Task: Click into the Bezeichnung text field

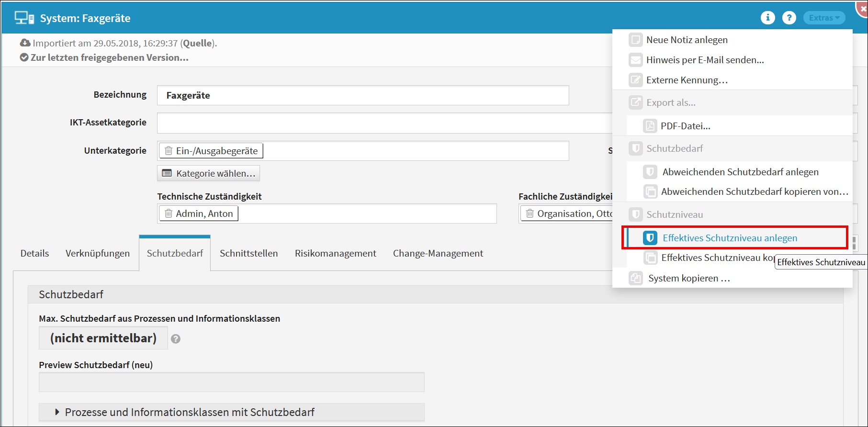Action: coord(362,95)
